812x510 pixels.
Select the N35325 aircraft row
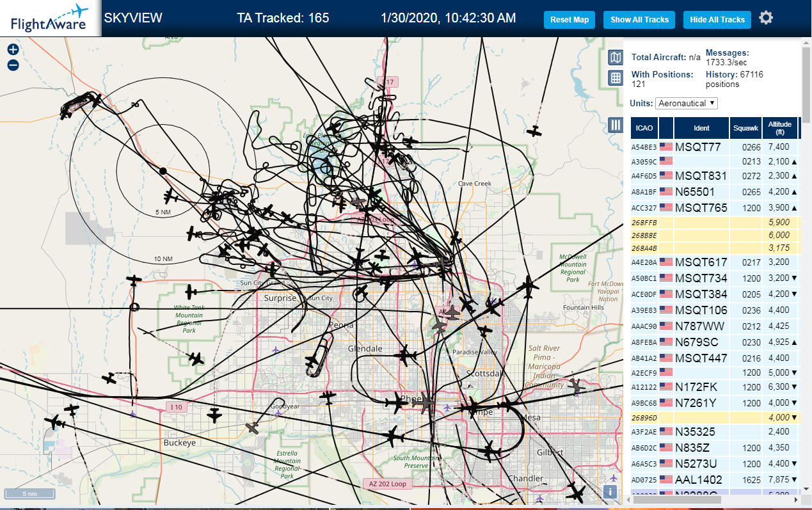coord(715,431)
